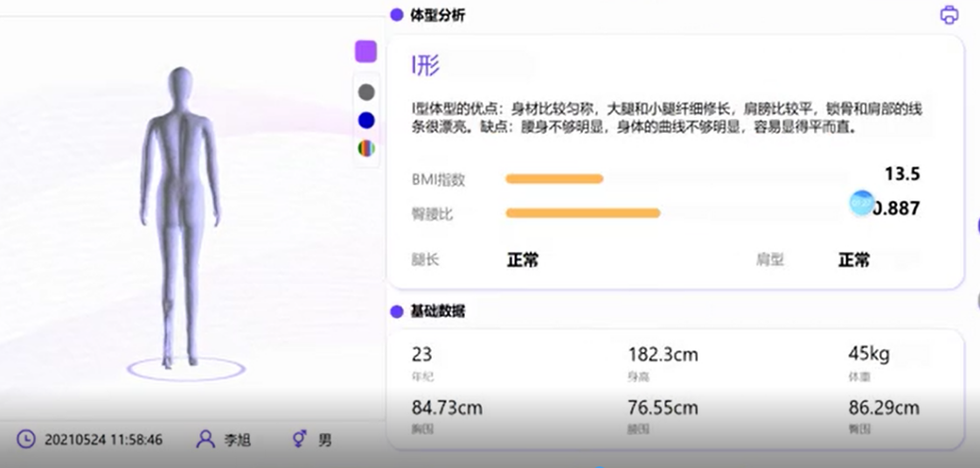The width and height of the screenshot is (980, 468).
Task: Select the purple square model color
Action: tap(365, 52)
